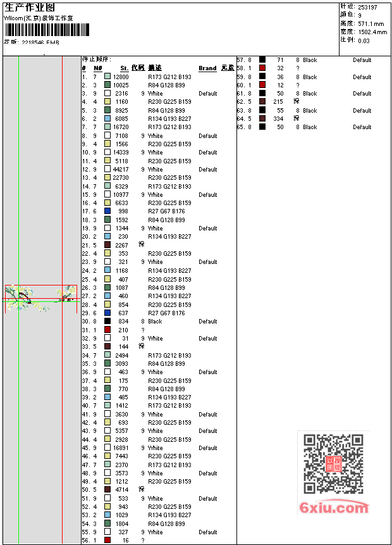This screenshot has height=545, width=392.
Task: Click the stitch total '253197'
Action: coord(367,8)
